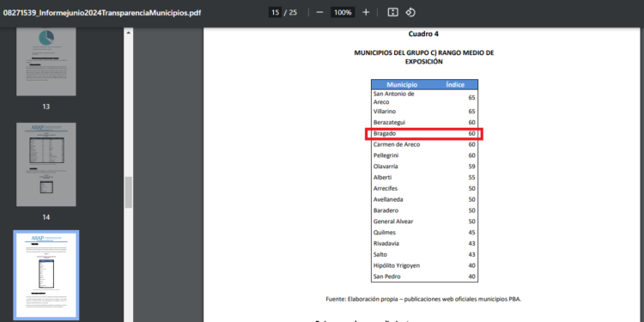The height and width of the screenshot is (322, 644).
Task: Click the index value 45 for Quilmes
Action: 471,233
